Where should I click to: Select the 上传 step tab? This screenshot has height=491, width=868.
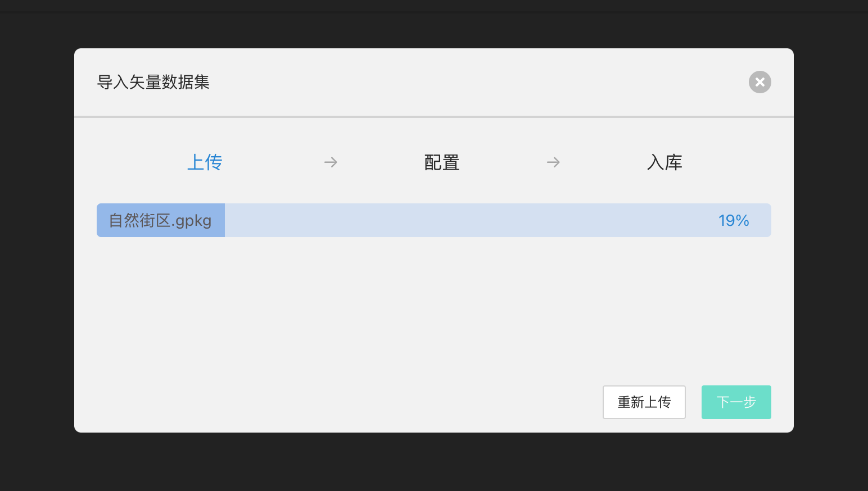tap(205, 162)
